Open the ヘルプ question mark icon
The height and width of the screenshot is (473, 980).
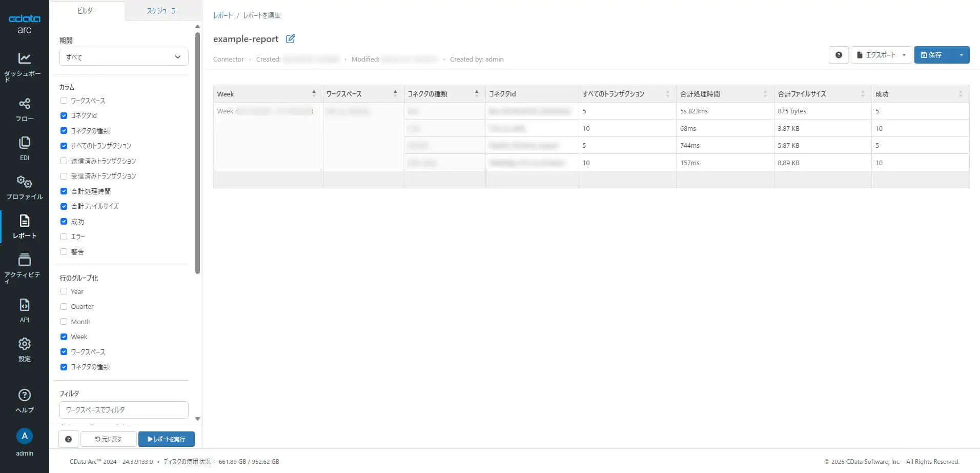[24, 395]
